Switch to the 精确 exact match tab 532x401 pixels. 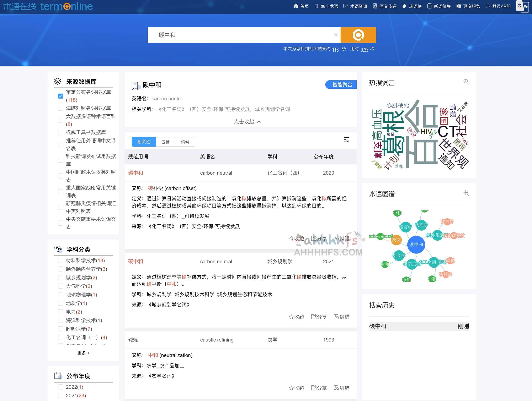(185, 142)
